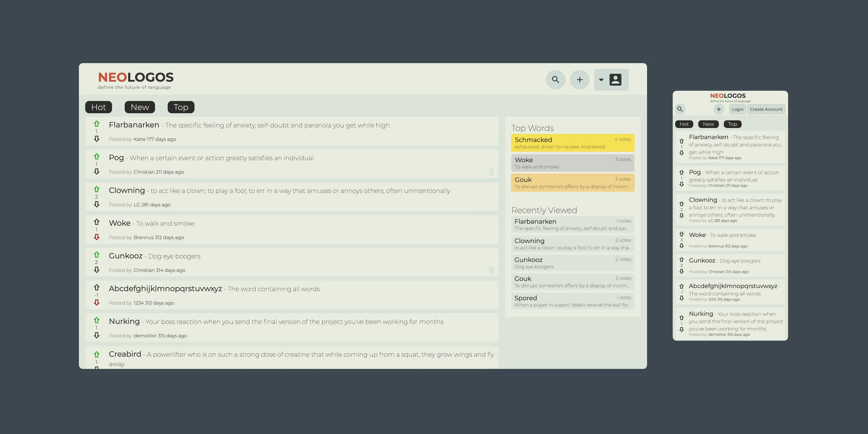Upvote the Flarbanarken entry in main list
This screenshot has width=868, height=434.
[97, 124]
